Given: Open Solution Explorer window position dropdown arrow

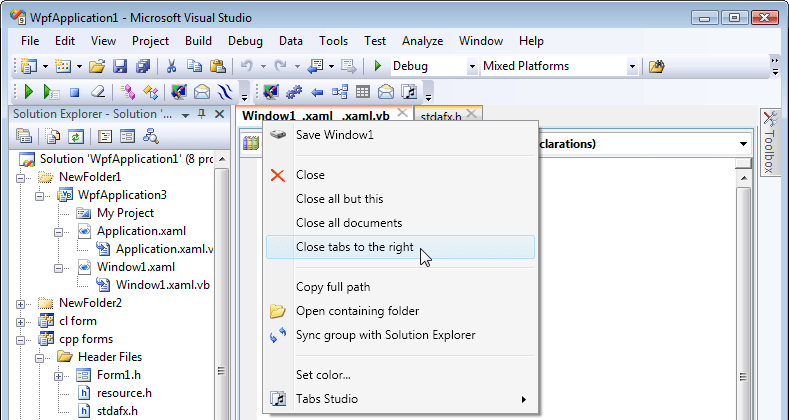Looking at the screenshot, I should tap(185, 116).
